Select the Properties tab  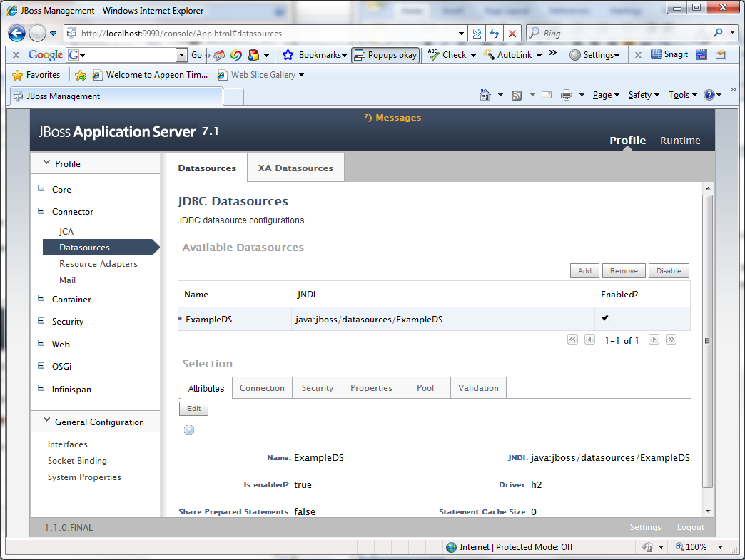(x=371, y=388)
